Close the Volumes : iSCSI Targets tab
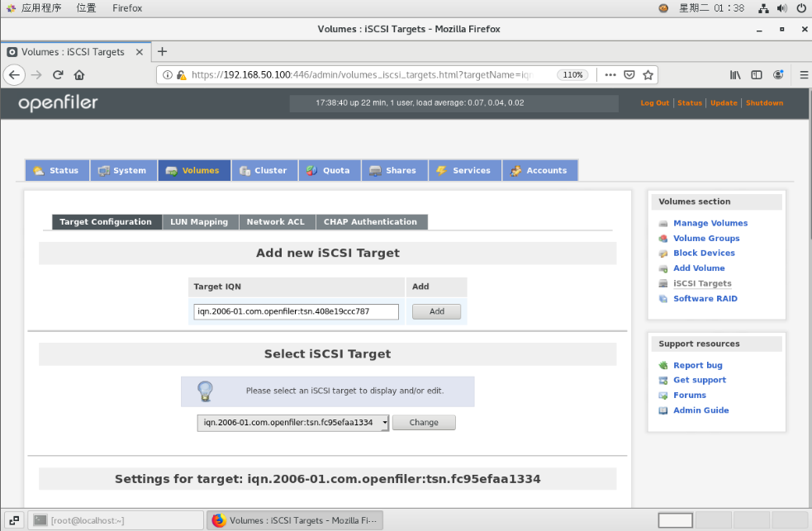The width and height of the screenshot is (812, 531). (140, 52)
